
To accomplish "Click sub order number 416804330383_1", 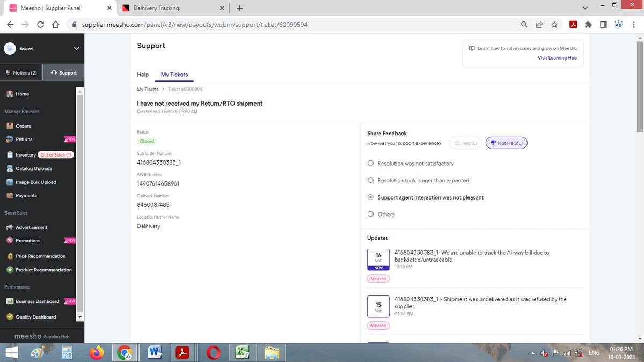I will pyautogui.click(x=159, y=162).
